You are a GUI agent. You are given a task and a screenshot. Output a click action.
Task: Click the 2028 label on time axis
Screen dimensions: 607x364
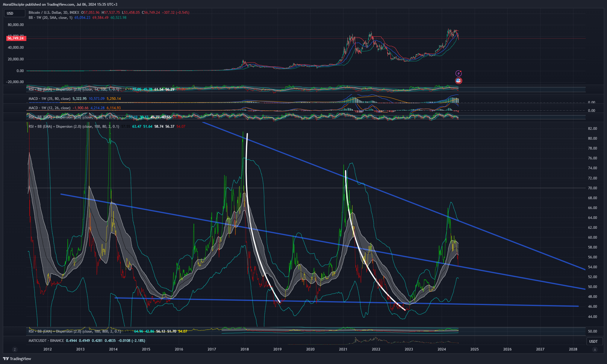(x=573, y=349)
